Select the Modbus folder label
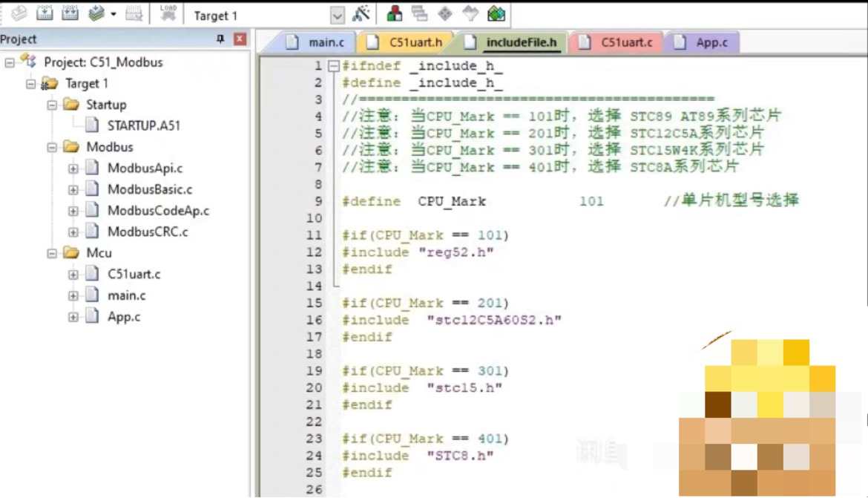868x498 pixels. pyautogui.click(x=110, y=147)
